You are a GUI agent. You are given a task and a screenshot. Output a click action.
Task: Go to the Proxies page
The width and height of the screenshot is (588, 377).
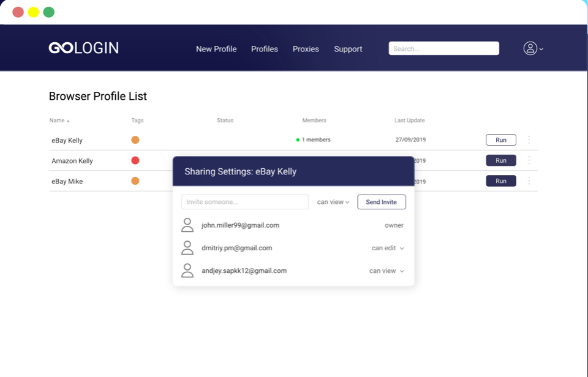point(306,49)
